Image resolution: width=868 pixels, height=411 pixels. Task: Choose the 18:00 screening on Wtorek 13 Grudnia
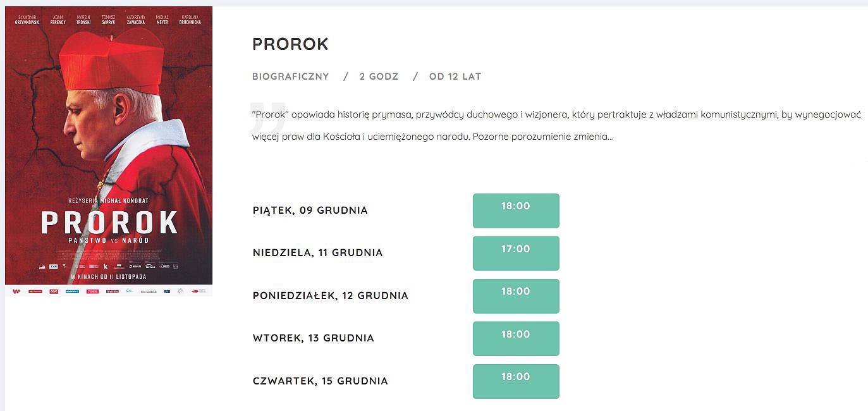(516, 338)
